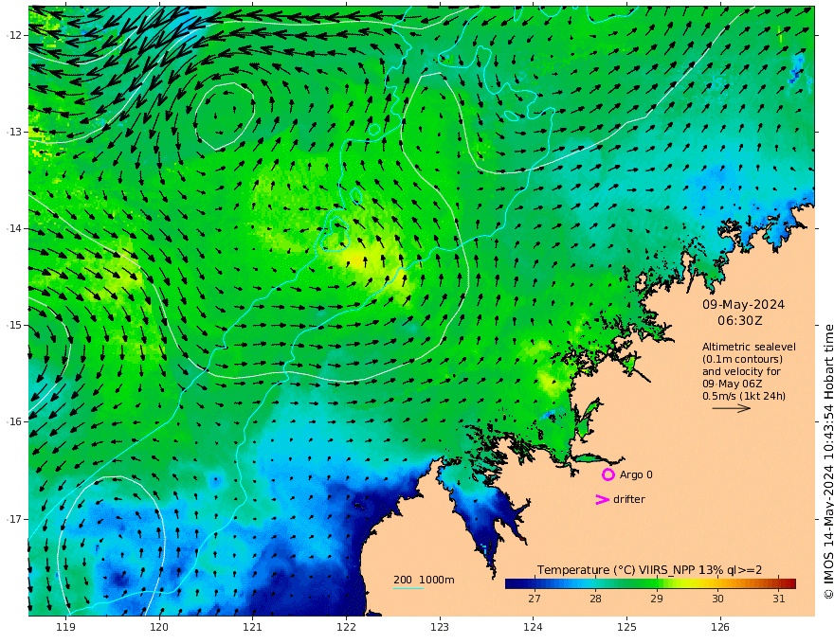Click the '200 1000m' depth contour label
Image resolution: width=834 pixels, height=644 pixels.
[424, 580]
